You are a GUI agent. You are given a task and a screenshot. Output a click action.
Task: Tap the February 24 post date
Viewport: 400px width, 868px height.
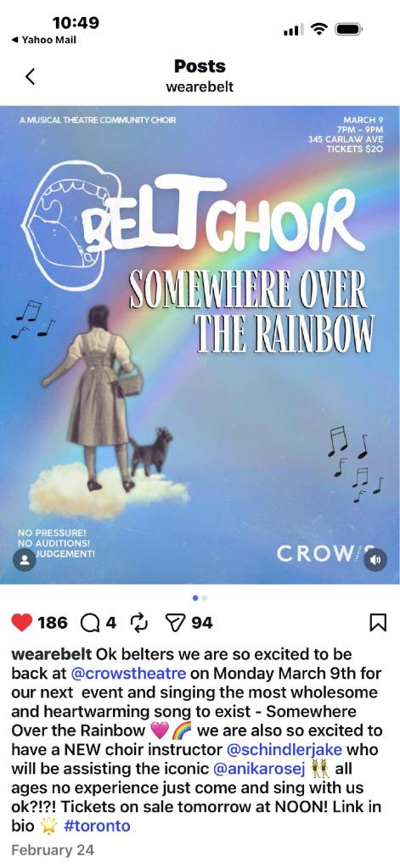[53, 849]
